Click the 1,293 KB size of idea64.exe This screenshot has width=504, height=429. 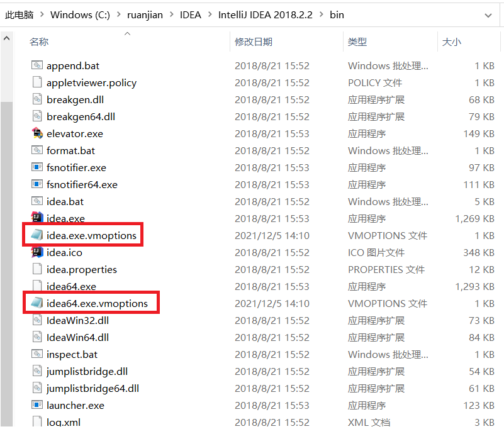[x=474, y=286]
